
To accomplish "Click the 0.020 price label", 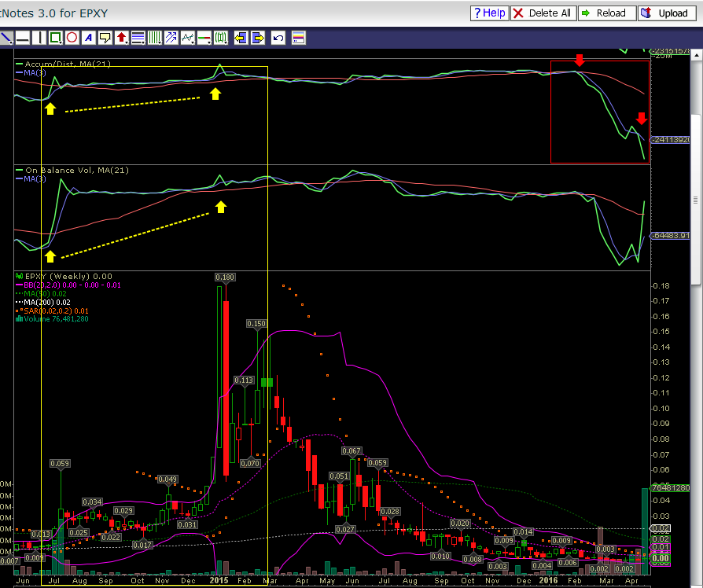I will point(461,524).
